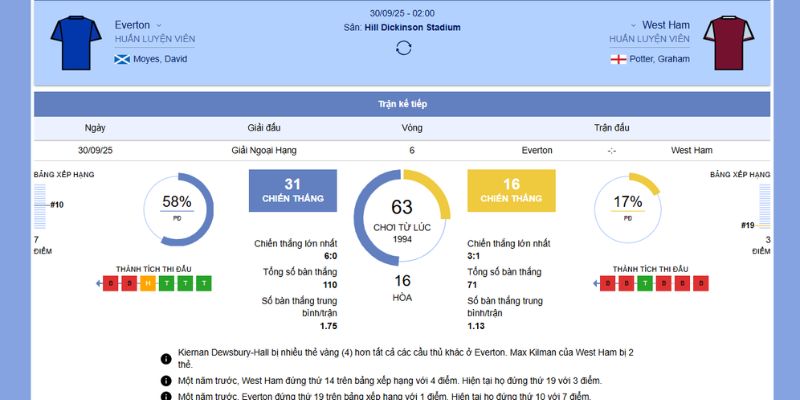Click Everton's total goals value 110
This screenshot has height=400, width=800.
click(x=330, y=285)
